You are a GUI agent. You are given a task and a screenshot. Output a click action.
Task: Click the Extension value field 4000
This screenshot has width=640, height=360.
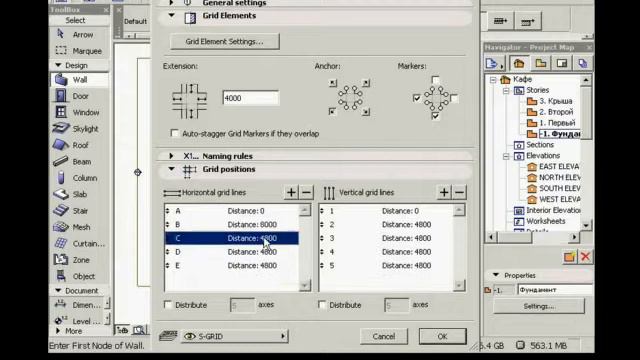pos(251,98)
